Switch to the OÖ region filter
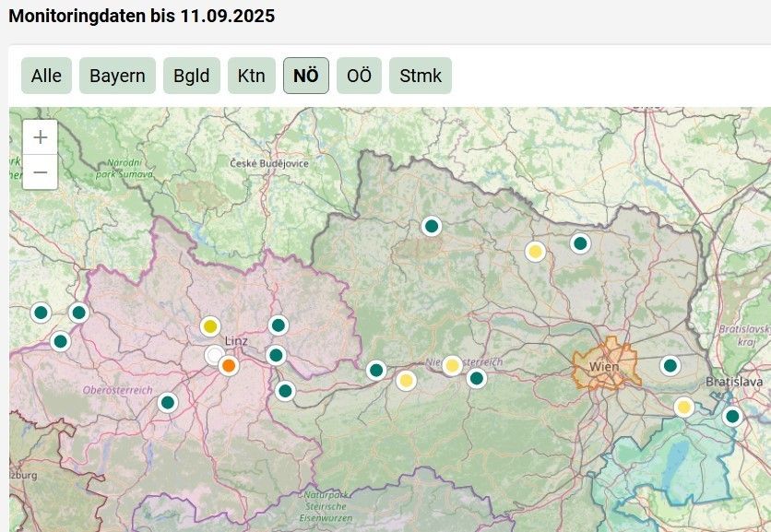 tap(359, 76)
